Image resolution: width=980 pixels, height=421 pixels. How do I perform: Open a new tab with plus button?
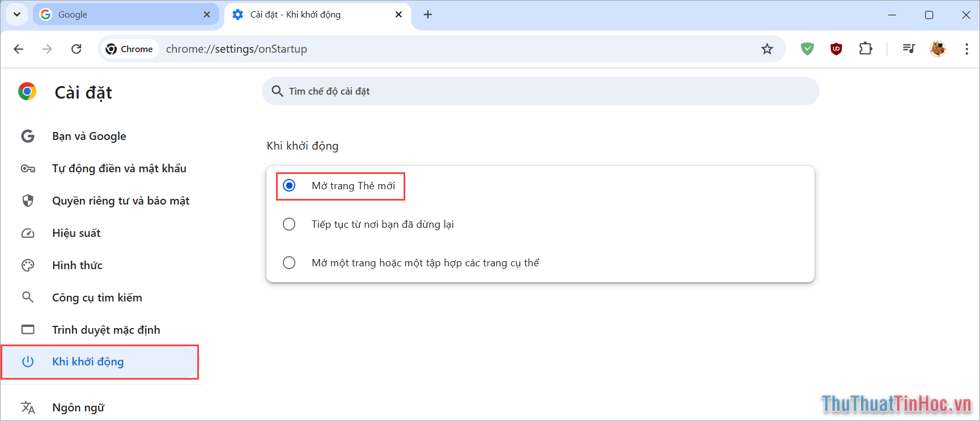(428, 15)
